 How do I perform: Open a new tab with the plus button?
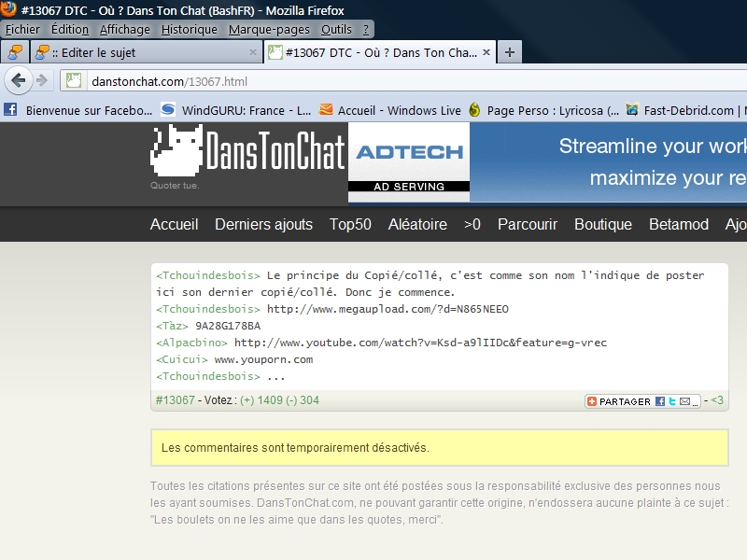pos(509,52)
